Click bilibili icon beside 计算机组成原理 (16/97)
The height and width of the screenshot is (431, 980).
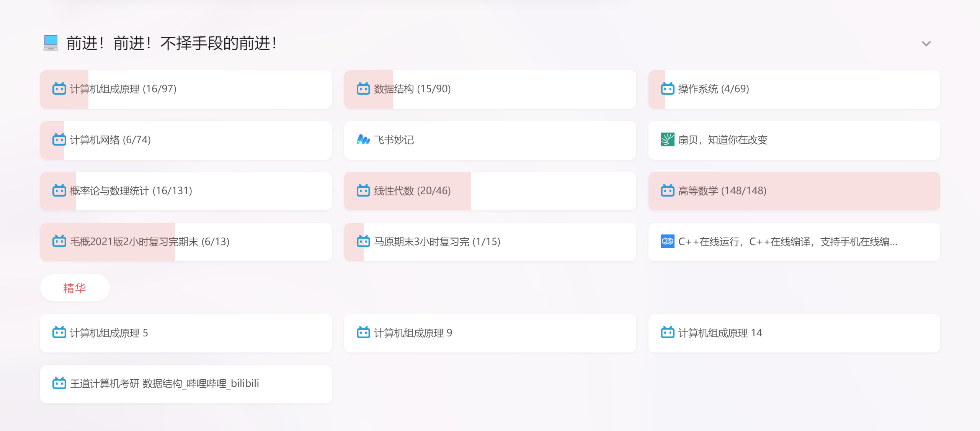59,89
